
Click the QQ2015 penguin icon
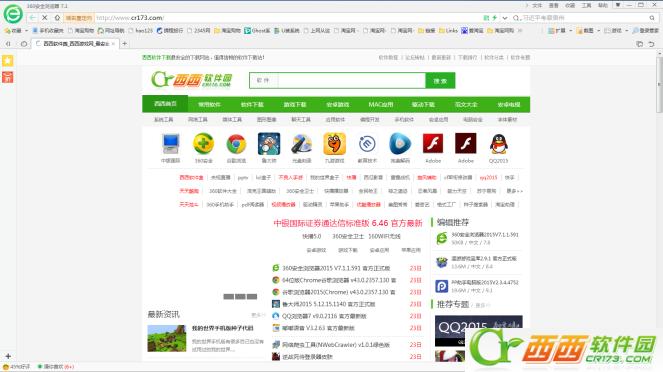499,144
